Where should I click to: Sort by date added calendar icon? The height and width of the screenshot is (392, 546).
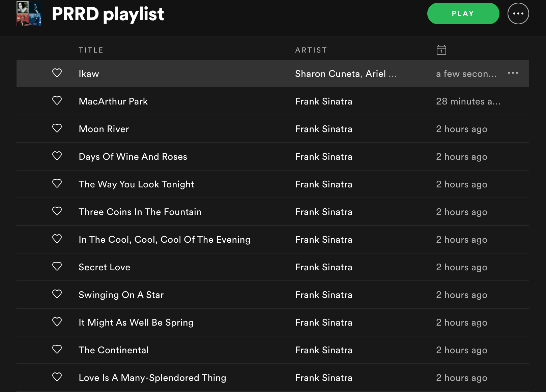441,50
